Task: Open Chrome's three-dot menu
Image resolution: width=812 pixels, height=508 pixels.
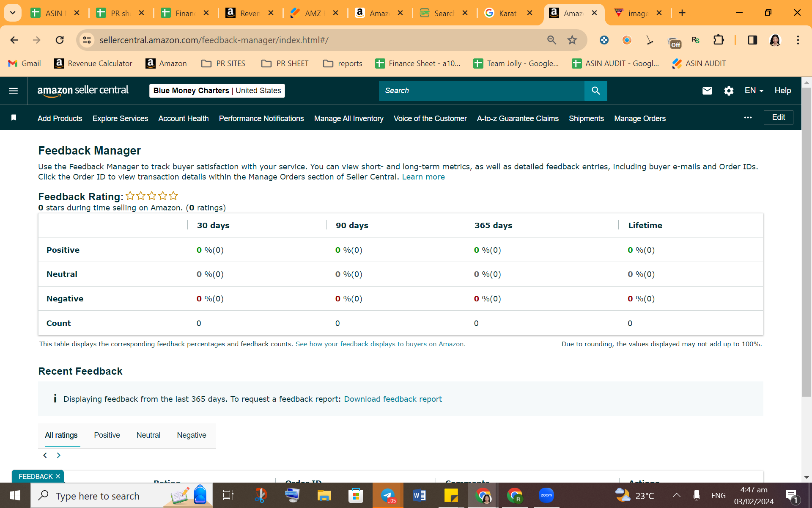Action: point(798,40)
